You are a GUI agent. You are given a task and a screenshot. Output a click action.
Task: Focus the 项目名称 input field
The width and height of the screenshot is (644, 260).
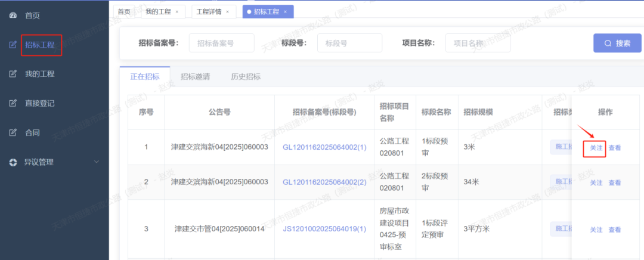[478, 43]
